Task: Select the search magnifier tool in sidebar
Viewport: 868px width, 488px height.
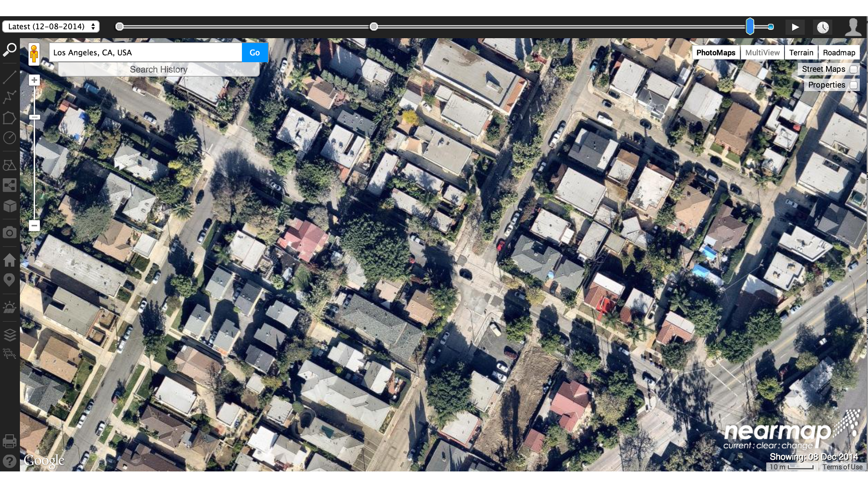Action: tap(9, 50)
